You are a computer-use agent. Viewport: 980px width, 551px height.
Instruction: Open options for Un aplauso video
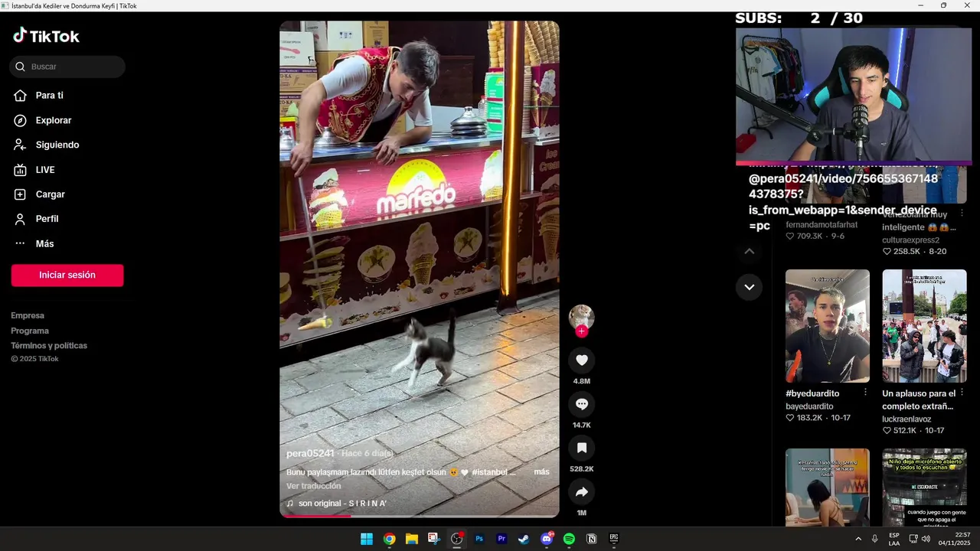(x=962, y=393)
